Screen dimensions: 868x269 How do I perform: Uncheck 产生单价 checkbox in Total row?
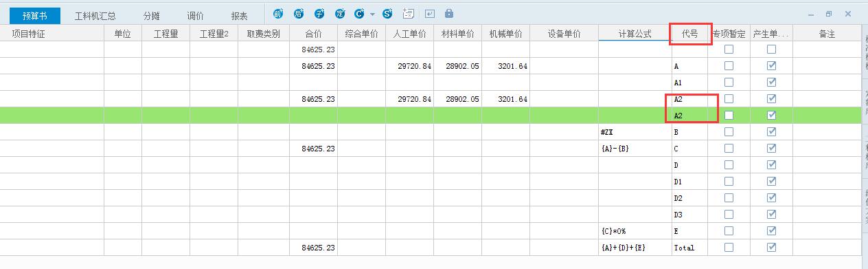tap(771, 248)
